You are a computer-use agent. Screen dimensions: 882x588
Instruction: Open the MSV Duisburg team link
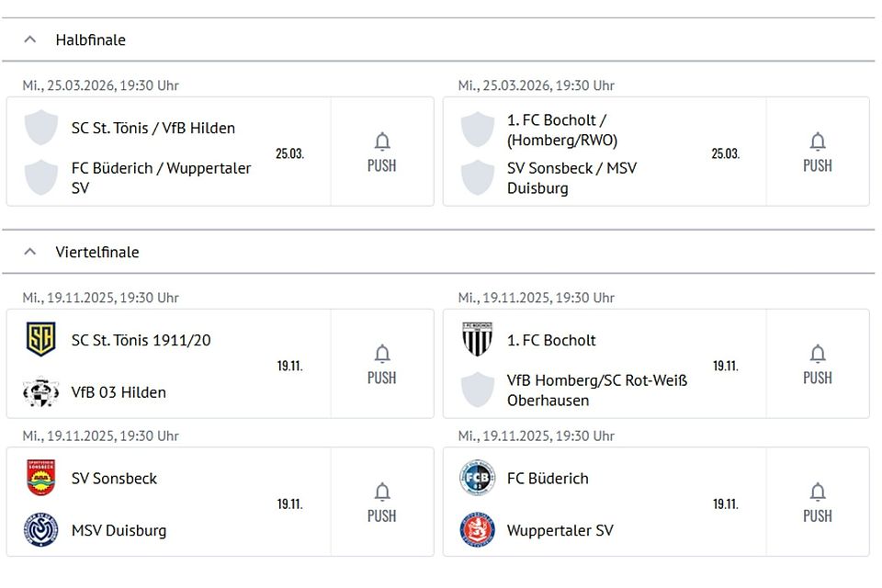tap(119, 530)
